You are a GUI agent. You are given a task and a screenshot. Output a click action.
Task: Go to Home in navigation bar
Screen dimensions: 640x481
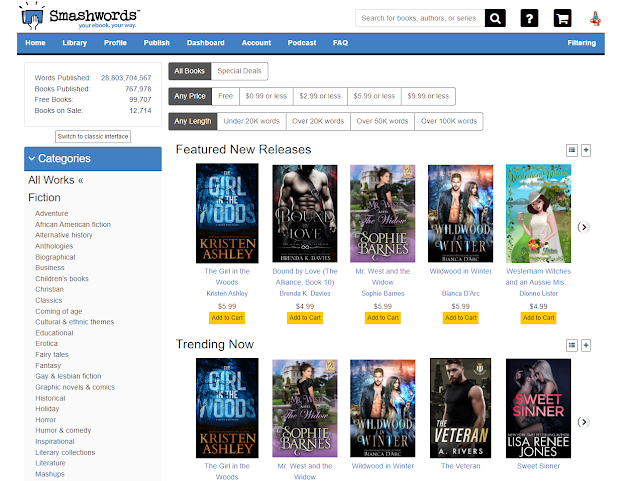tap(35, 43)
